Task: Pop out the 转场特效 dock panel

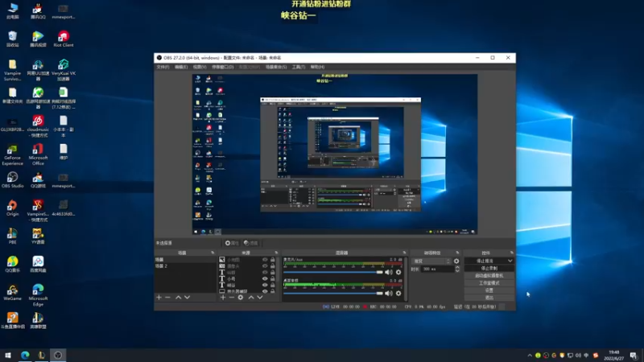Action: click(457, 253)
